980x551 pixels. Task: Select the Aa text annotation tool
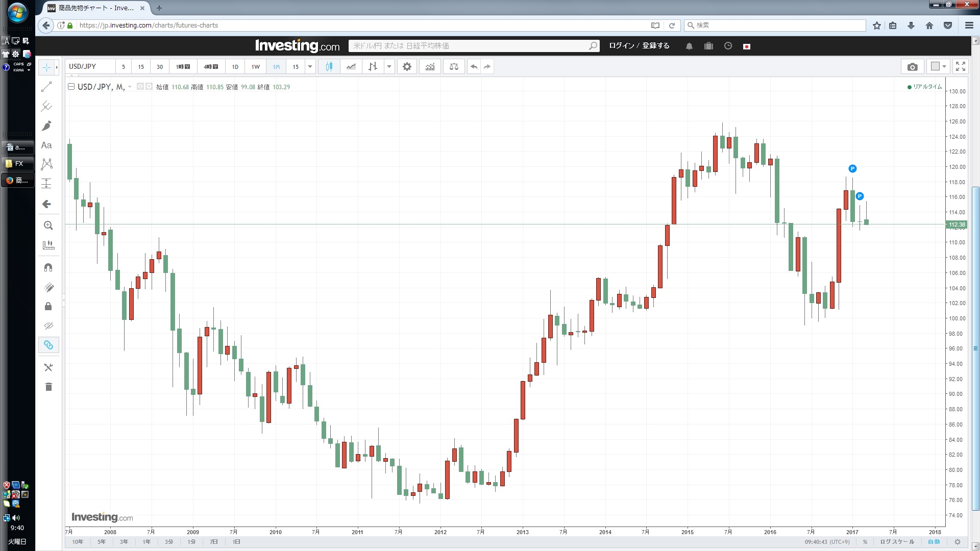tap(46, 145)
